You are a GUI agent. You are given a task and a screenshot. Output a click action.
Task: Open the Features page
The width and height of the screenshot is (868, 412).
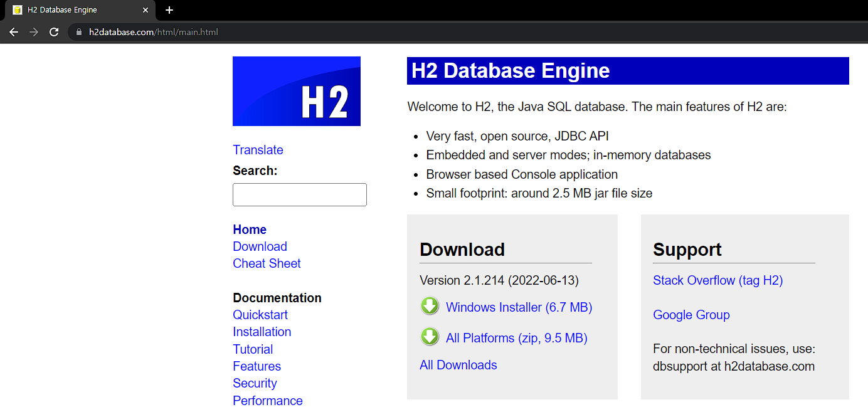click(257, 366)
